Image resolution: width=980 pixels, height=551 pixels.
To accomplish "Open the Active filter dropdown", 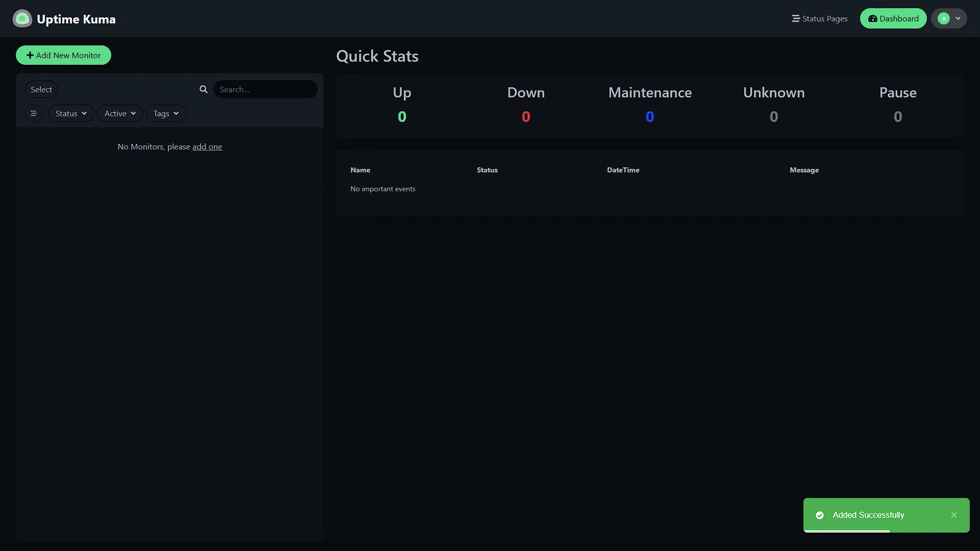I will point(120,113).
